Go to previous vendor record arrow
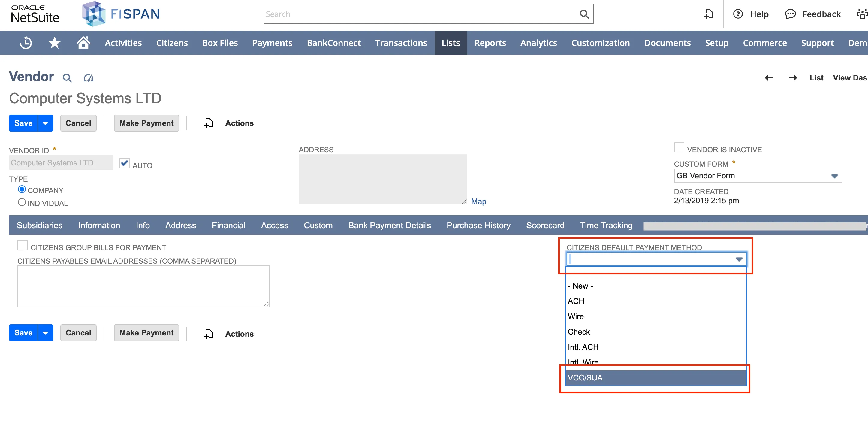Image resolution: width=868 pixels, height=433 pixels. click(769, 78)
